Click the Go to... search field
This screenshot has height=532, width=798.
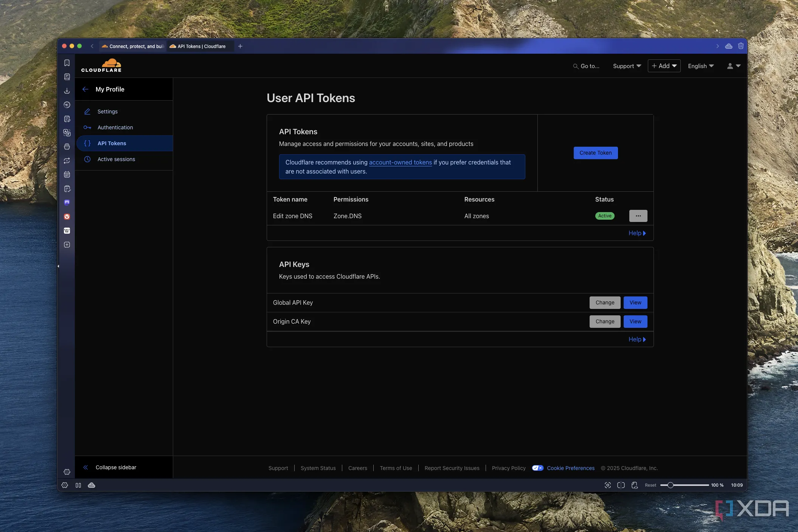pyautogui.click(x=586, y=66)
